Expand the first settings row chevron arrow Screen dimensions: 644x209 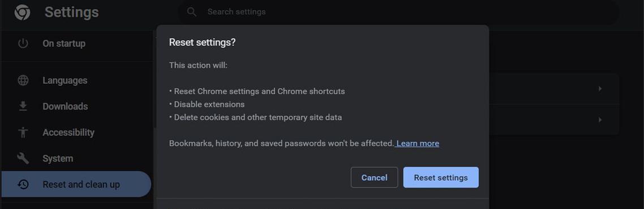(600, 89)
